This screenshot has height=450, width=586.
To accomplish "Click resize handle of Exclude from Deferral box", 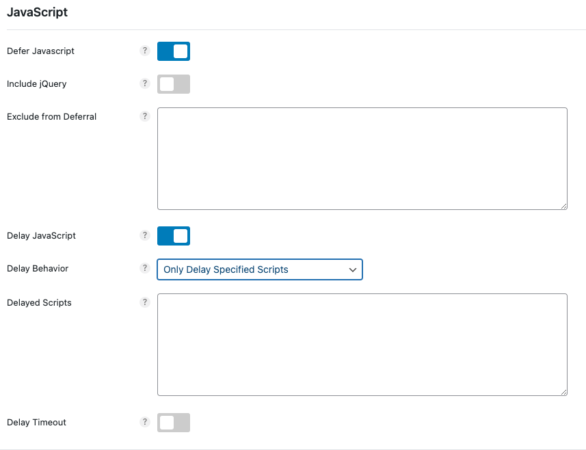I will 564,206.
